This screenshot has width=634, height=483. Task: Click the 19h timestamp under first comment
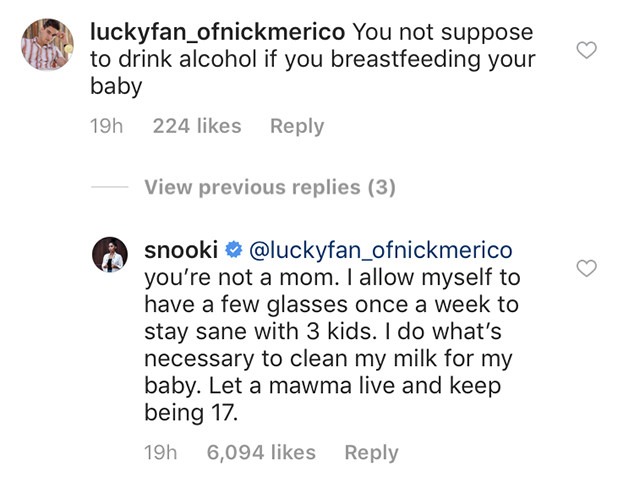[106, 126]
